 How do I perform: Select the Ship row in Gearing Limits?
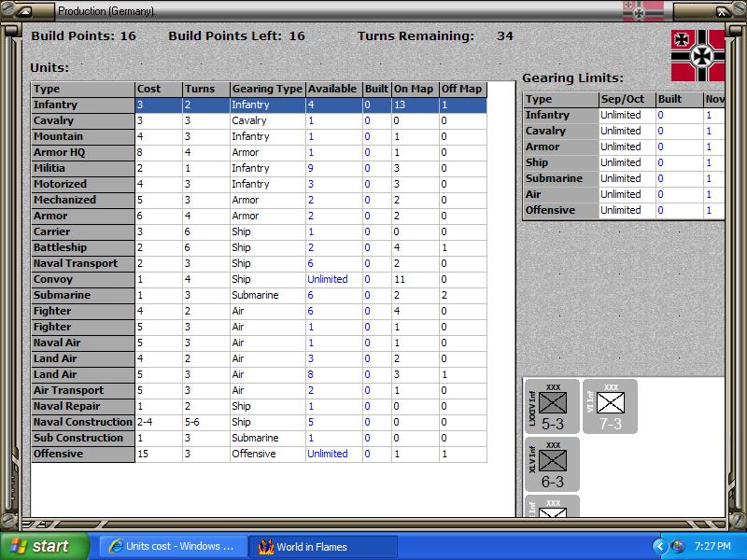pyautogui.click(x=623, y=162)
